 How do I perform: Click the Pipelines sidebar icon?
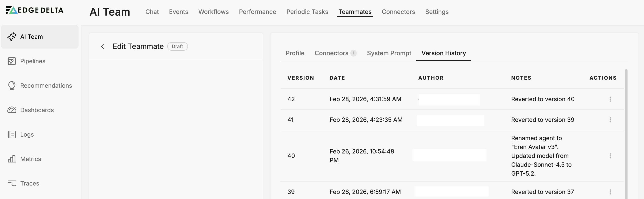(12, 61)
